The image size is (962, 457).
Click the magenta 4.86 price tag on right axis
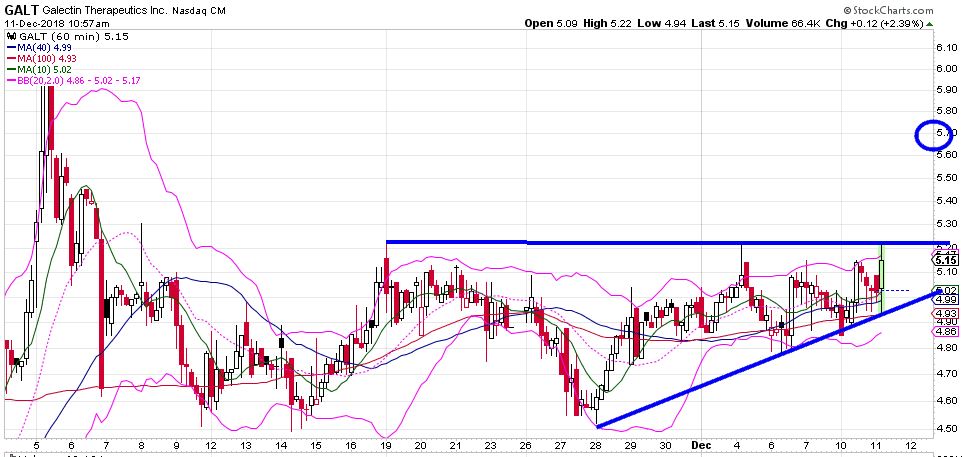point(947,332)
